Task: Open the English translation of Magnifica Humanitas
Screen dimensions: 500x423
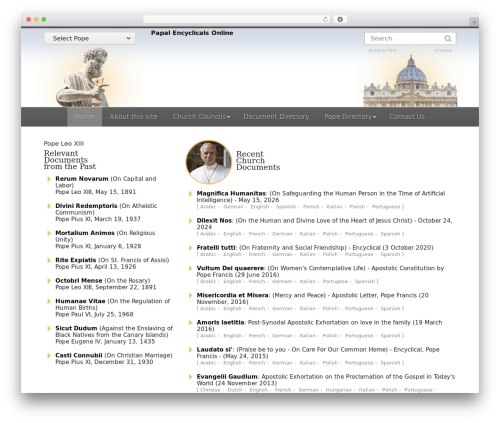Action: (260, 207)
